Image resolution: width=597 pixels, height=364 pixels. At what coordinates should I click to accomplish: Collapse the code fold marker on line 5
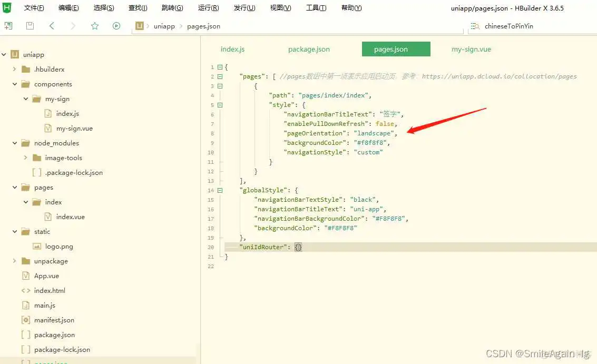point(220,105)
